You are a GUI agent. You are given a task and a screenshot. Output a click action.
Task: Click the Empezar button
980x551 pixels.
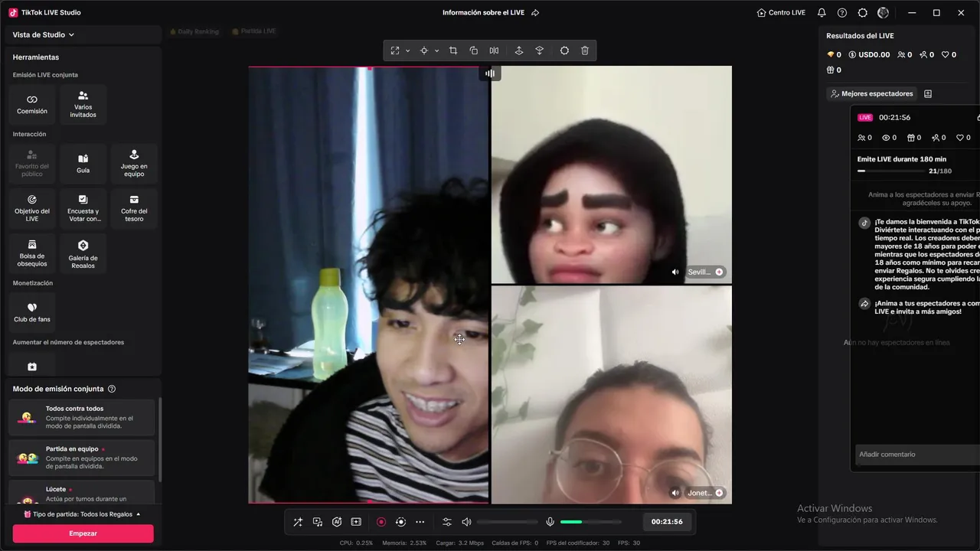pyautogui.click(x=83, y=533)
